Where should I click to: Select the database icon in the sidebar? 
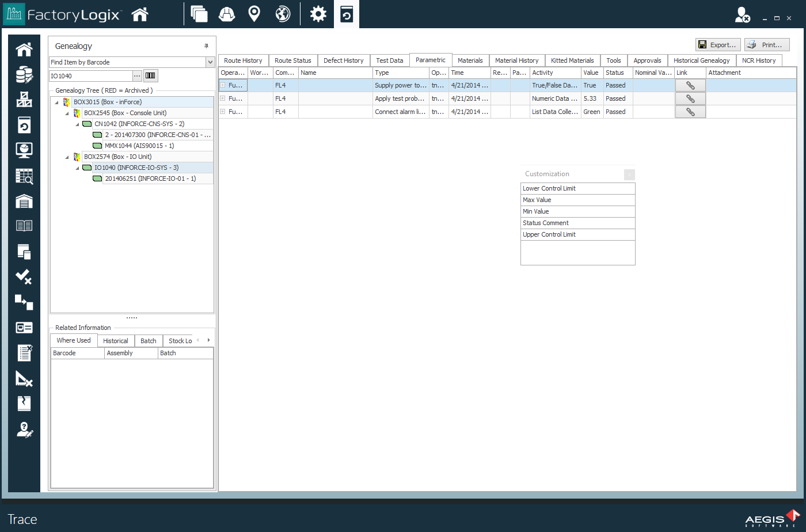coord(23,75)
